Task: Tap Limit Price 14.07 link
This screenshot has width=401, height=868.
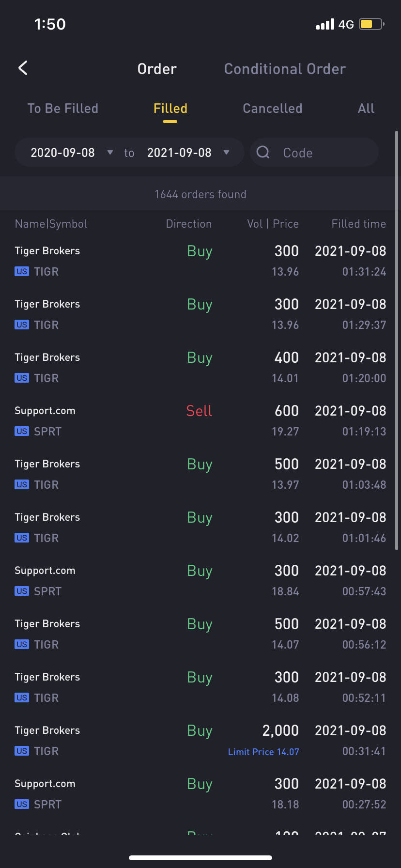Action: [263, 752]
